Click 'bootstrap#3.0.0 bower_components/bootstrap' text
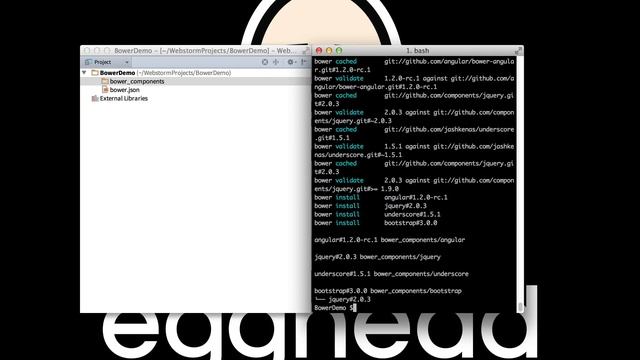The width and height of the screenshot is (640, 360). (388, 291)
